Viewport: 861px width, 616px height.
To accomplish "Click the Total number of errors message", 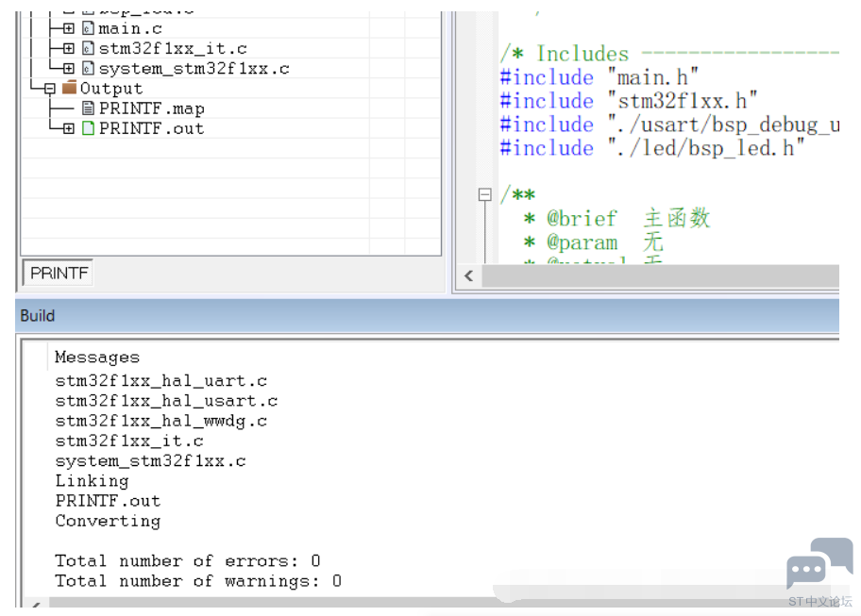I will point(186,560).
